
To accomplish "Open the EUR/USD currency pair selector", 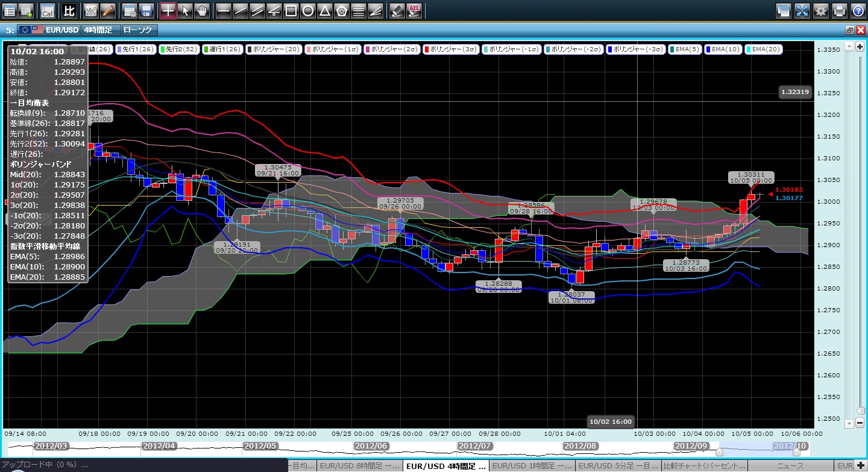I will pyautogui.click(x=48, y=30).
